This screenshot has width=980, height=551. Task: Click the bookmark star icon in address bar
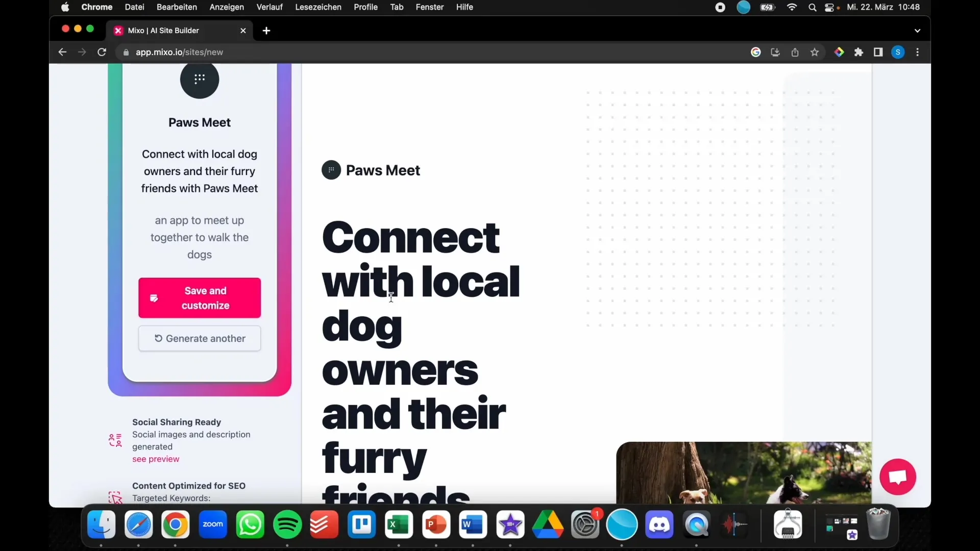tap(815, 52)
